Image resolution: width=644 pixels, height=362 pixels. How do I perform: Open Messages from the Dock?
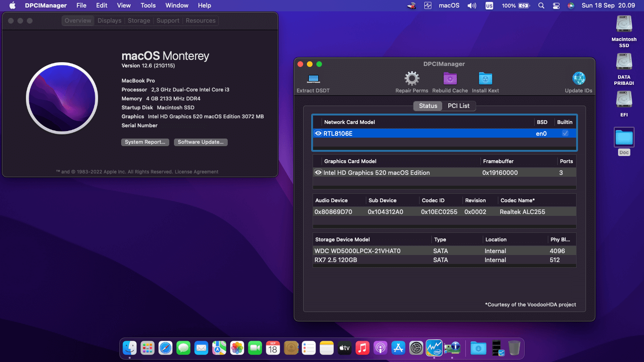[183, 348]
